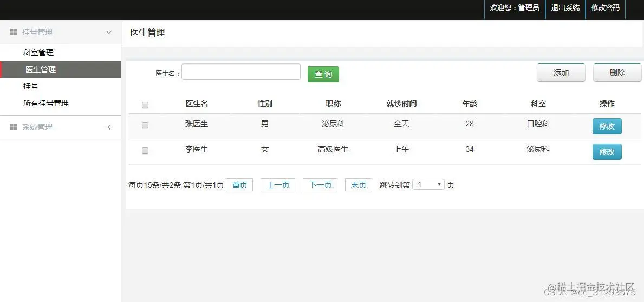The height and width of the screenshot is (302, 644).
Task: Click the 每页15条/共2条 pagination summary
Action: point(155,185)
